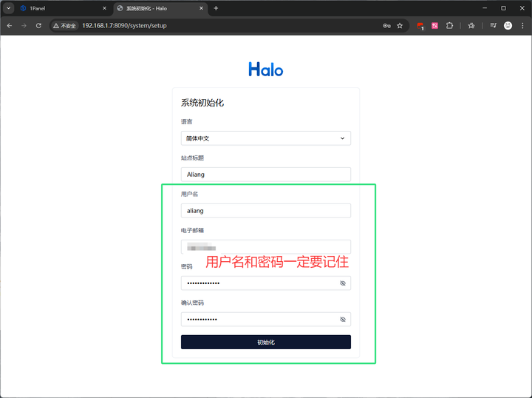Click the username field aliang
This screenshot has width=532, height=398.
coord(266,211)
